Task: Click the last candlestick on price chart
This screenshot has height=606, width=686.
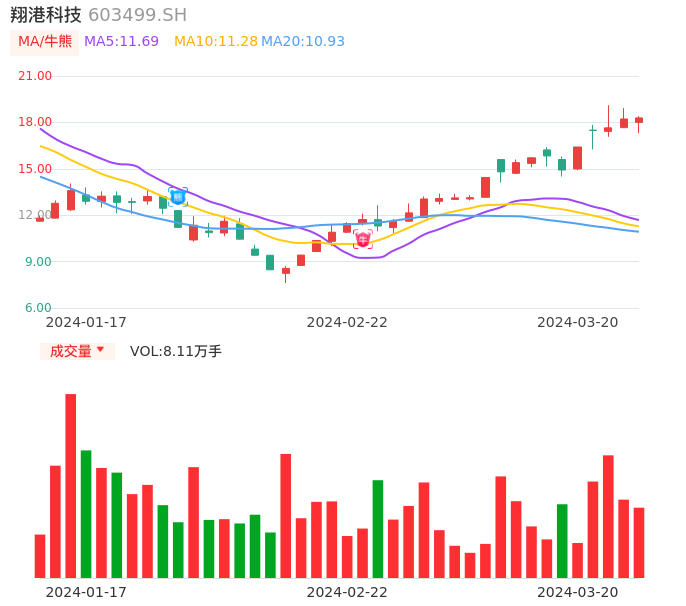Action: 639,124
